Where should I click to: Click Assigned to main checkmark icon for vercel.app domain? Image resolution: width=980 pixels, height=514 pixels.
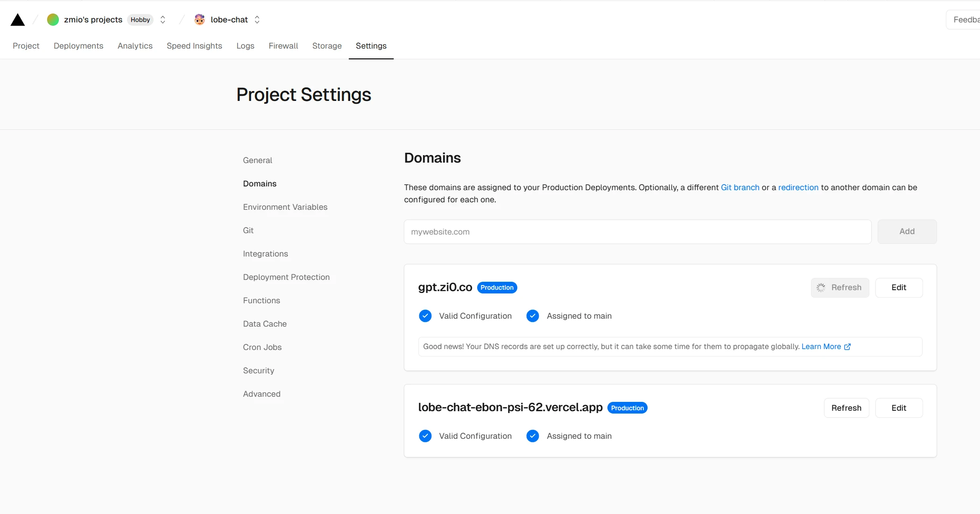click(x=533, y=436)
